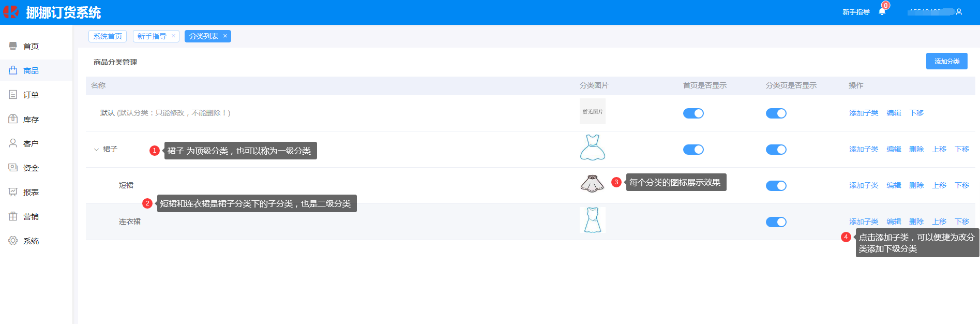The height and width of the screenshot is (324, 980).
Task: Click 删除 link for 连衣裙 row
Action: pos(916,222)
